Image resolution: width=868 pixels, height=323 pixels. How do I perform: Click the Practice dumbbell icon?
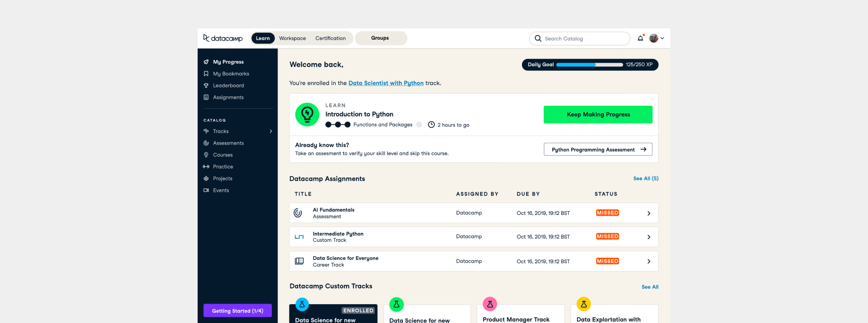pos(206,167)
